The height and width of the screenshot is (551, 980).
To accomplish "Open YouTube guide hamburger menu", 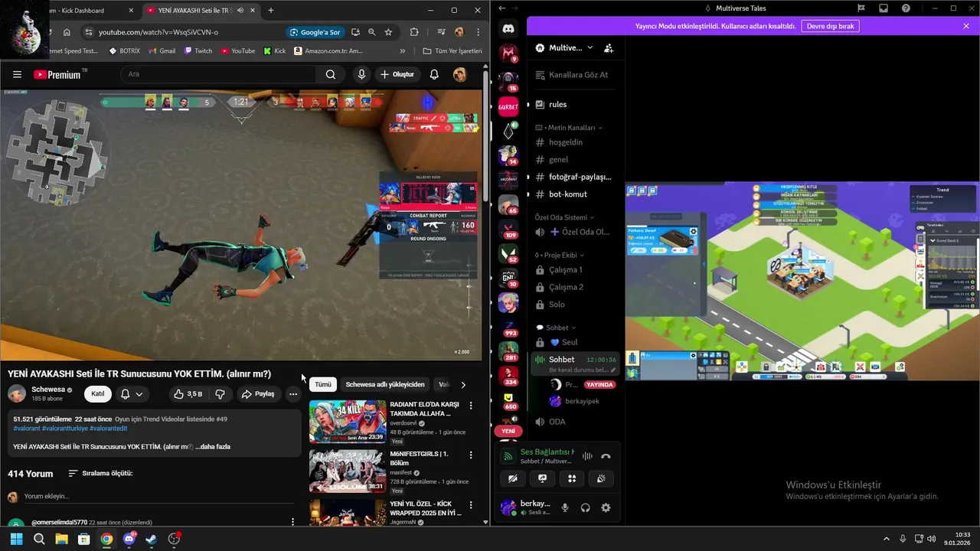I will tap(17, 74).
